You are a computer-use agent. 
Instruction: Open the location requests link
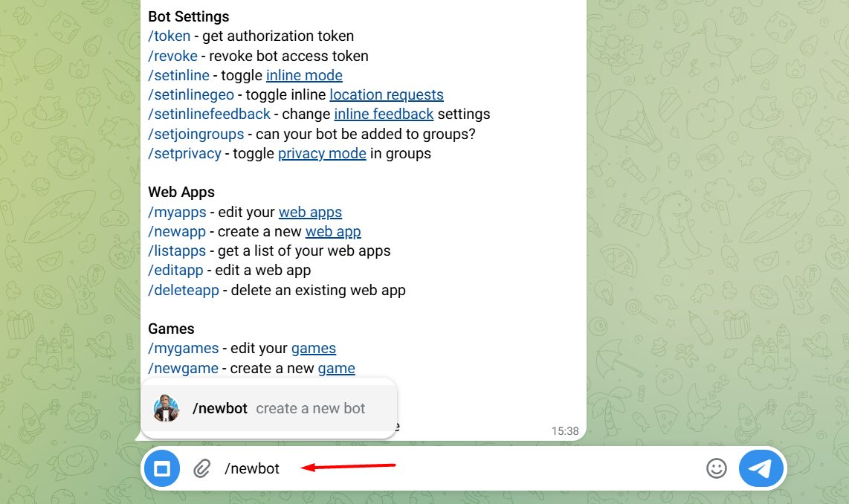(387, 94)
